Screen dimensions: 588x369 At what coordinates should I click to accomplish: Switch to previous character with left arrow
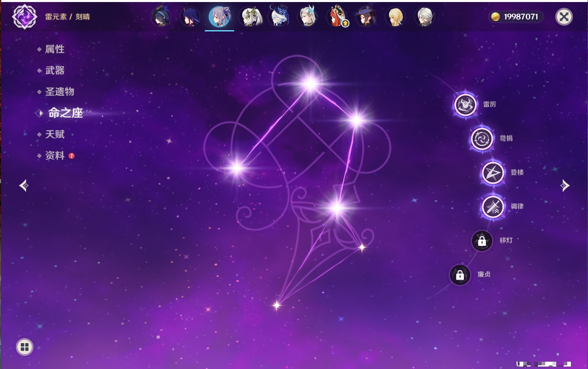24,186
